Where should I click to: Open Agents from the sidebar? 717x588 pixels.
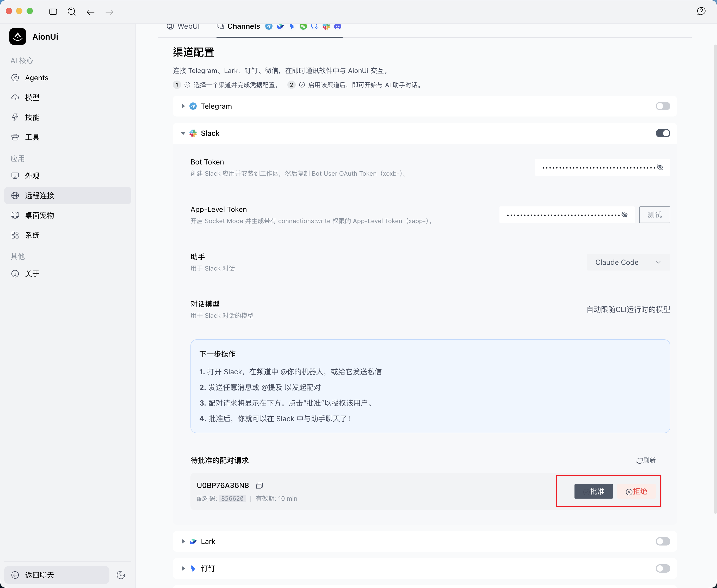click(68, 78)
